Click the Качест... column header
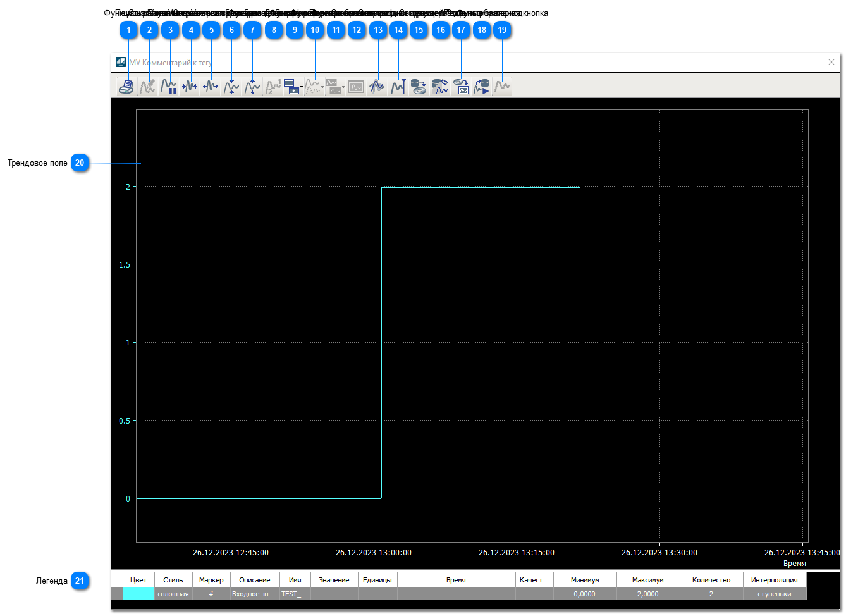The height and width of the screenshot is (616, 846). 534,580
